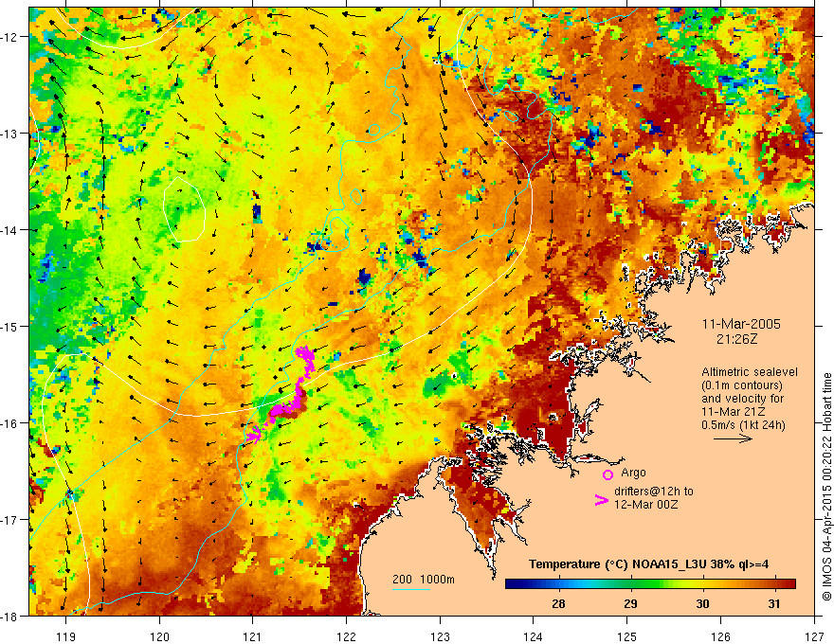Click the longitude axis label '126'
This screenshot has width=834, height=644.
pos(720,636)
